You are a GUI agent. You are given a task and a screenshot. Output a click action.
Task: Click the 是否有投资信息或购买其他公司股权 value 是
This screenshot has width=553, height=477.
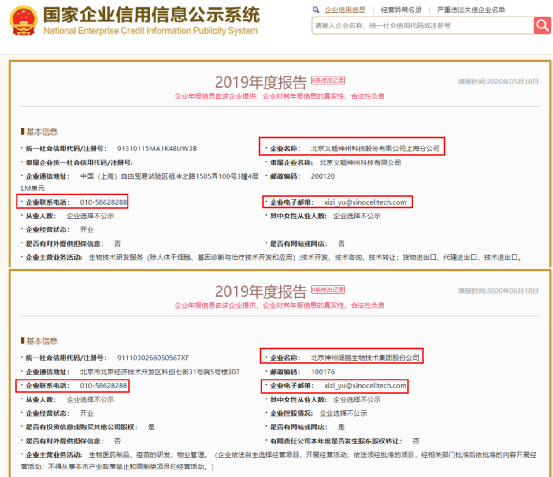pos(151,427)
